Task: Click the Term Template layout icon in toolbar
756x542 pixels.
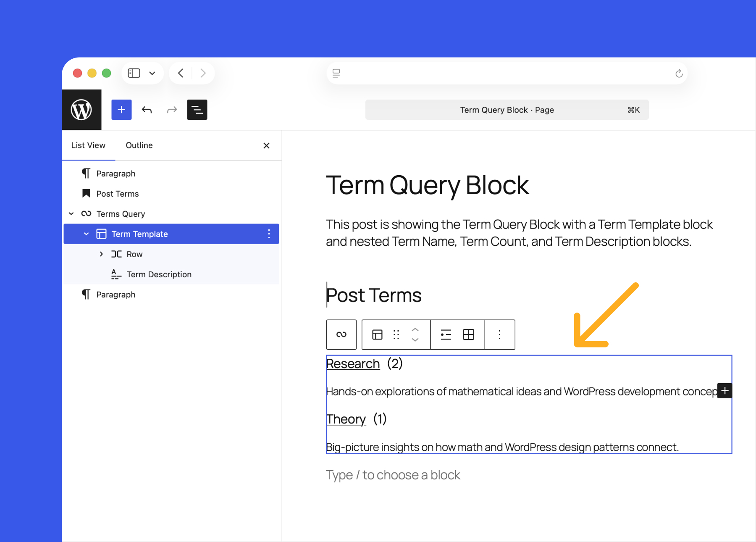Action: coord(377,334)
